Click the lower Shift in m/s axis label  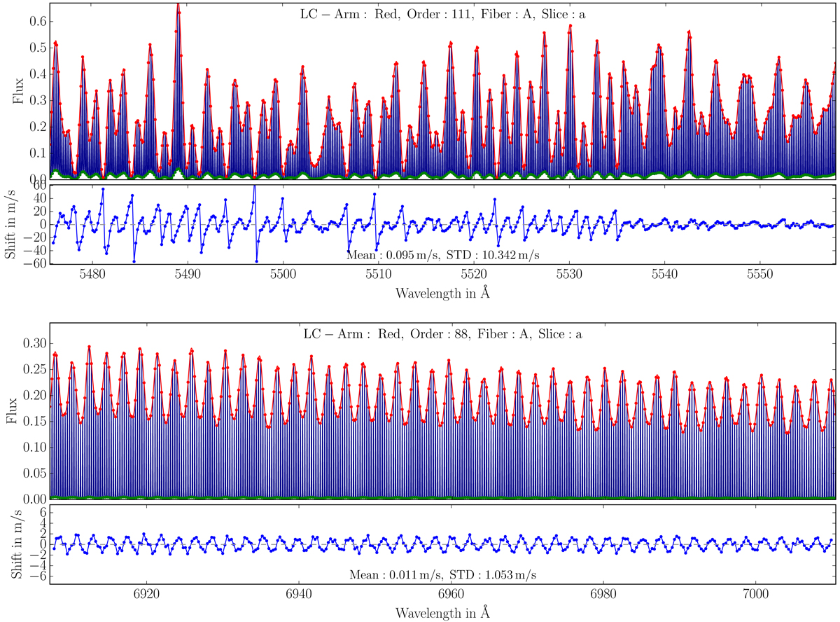[16, 545]
